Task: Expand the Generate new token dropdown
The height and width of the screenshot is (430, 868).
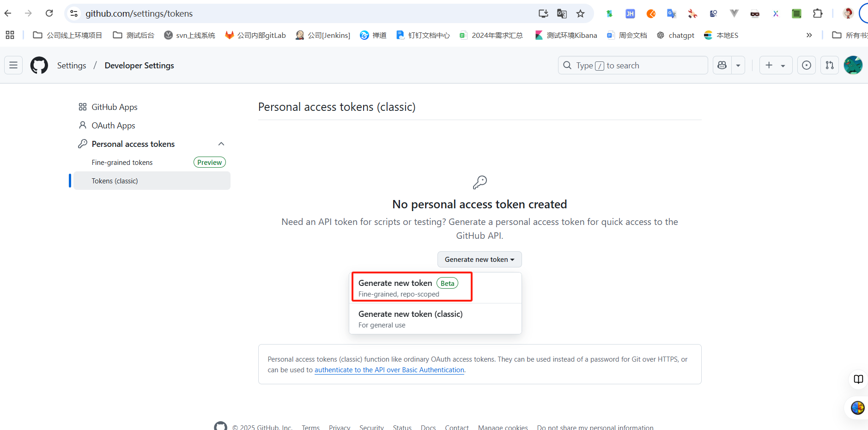Action: point(480,259)
